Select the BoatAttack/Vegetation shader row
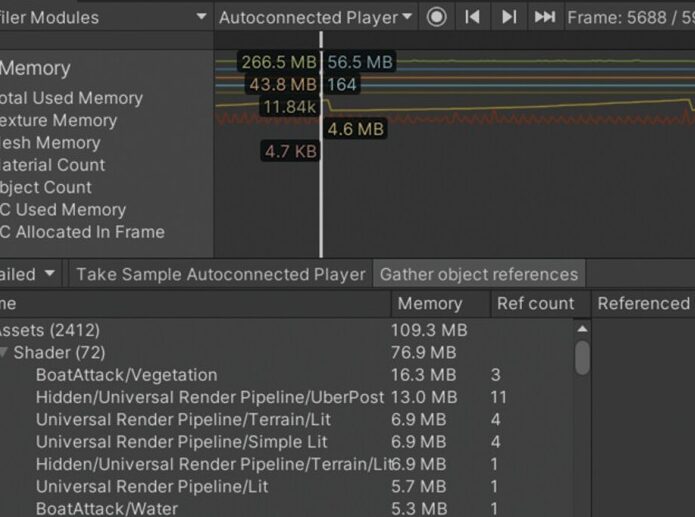This screenshot has height=517, width=695. click(x=286, y=375)
